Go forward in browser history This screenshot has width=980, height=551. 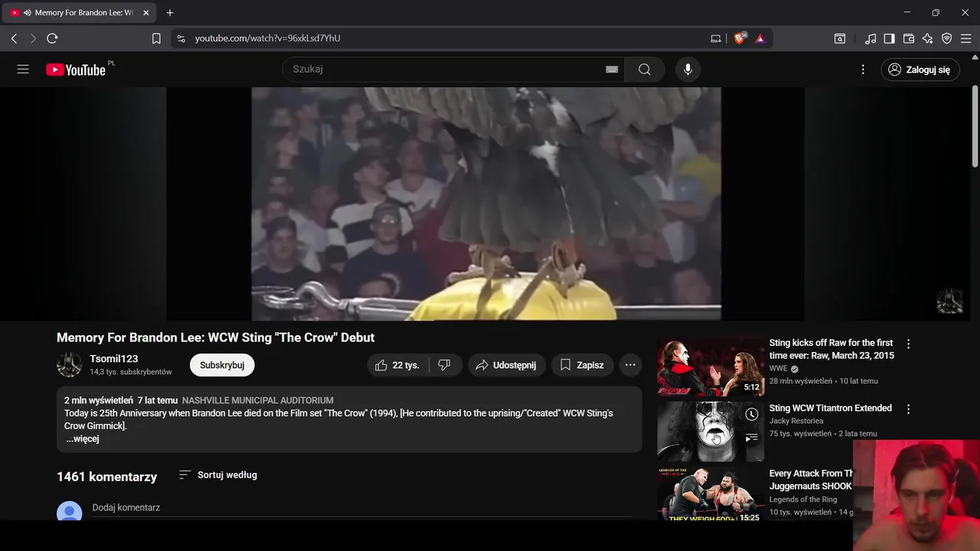(x=33, y=38)
